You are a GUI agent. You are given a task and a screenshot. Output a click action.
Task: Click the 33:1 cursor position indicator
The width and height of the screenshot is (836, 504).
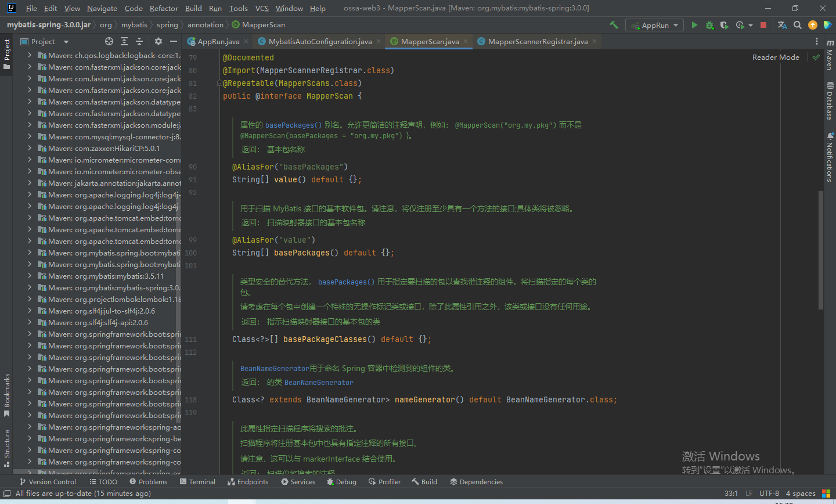tap(732, 494)
